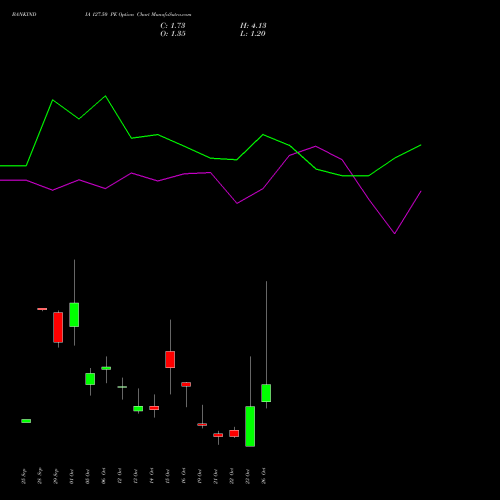Click the close price value C: 1.73
The image size is (500, 500).
173,26
